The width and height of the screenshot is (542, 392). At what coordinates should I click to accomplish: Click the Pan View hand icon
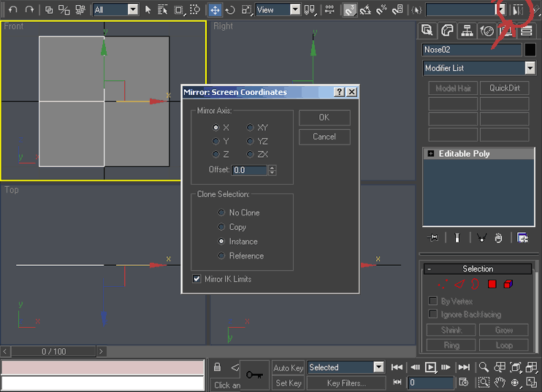(x=500, y=382)
